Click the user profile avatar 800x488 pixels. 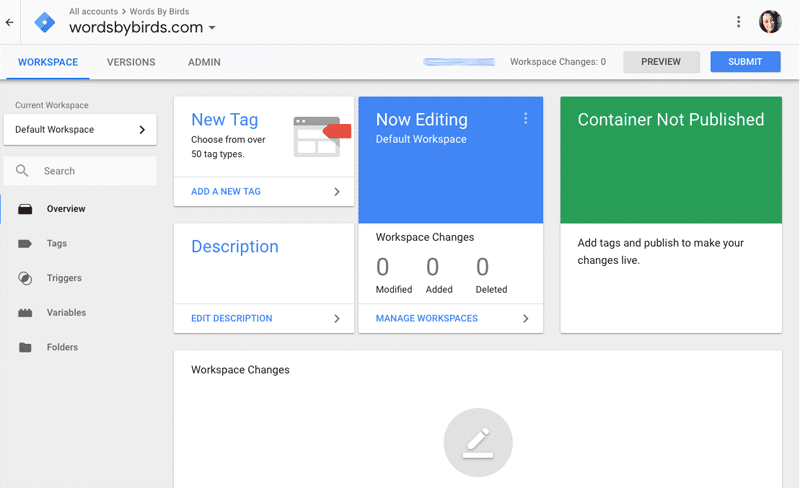tap(770, 22)
